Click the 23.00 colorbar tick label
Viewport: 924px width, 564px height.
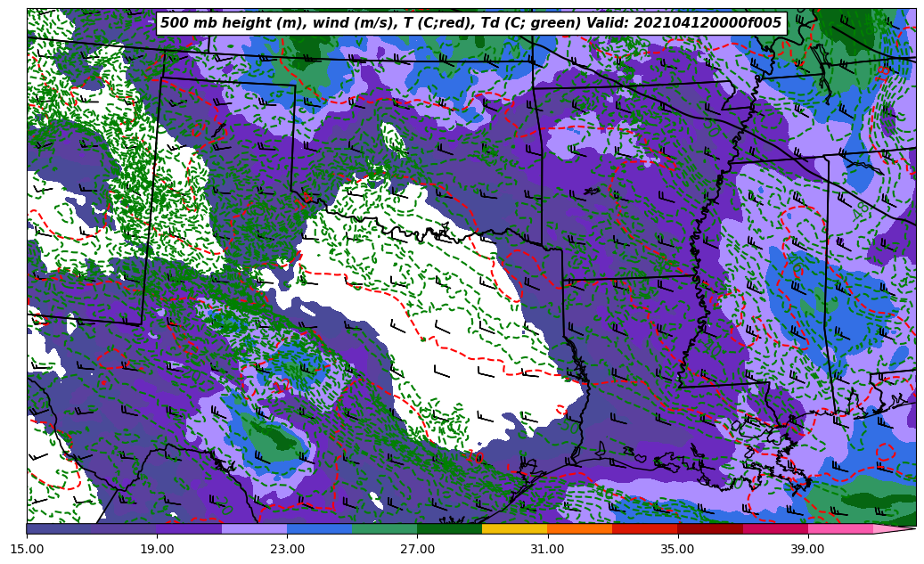287,549
